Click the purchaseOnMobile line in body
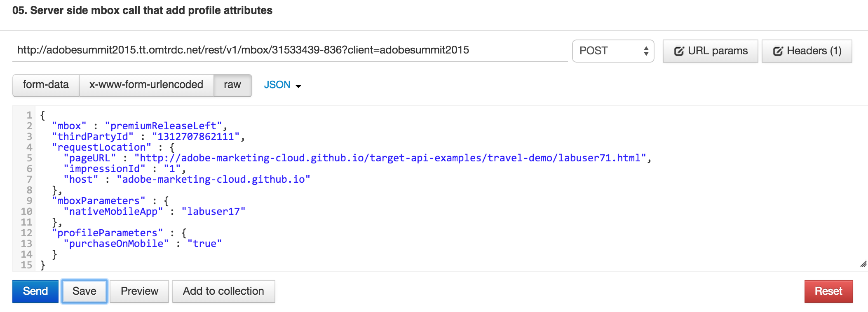Screen dimensions: 868x312 (x=142, y=244)
